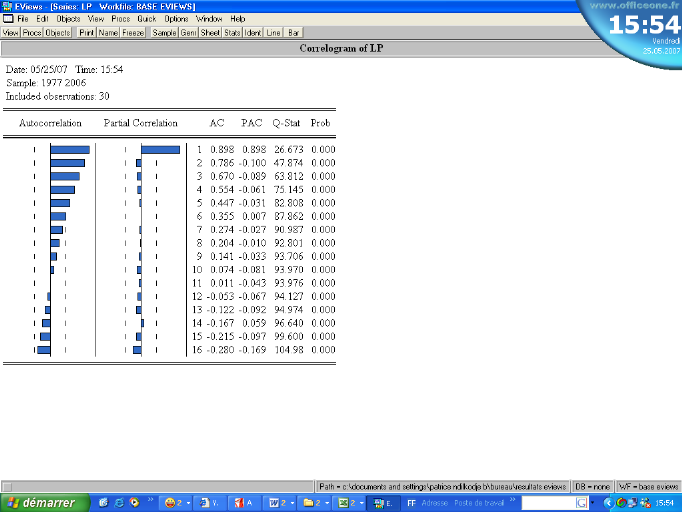Viewport: 682px width, 512px height.
Task: Click the Google search box on taskbar
Action: pos(548,503)
